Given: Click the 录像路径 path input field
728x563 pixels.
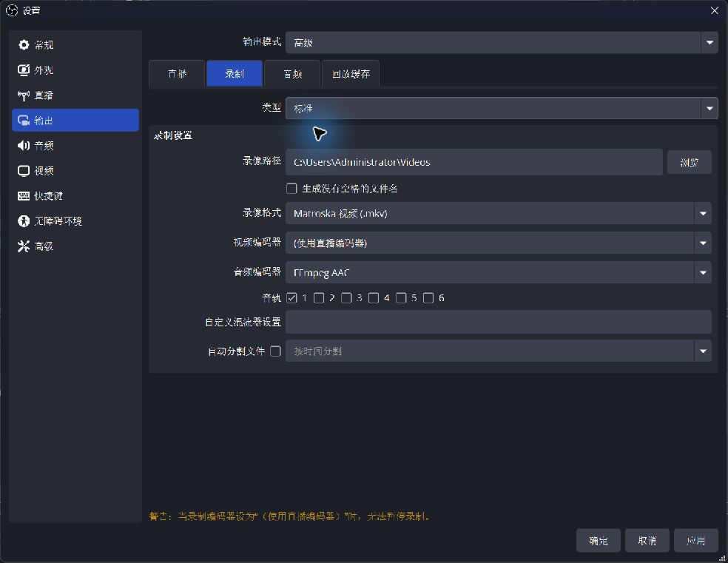Looking at the screenshot, I should point(473,162).
